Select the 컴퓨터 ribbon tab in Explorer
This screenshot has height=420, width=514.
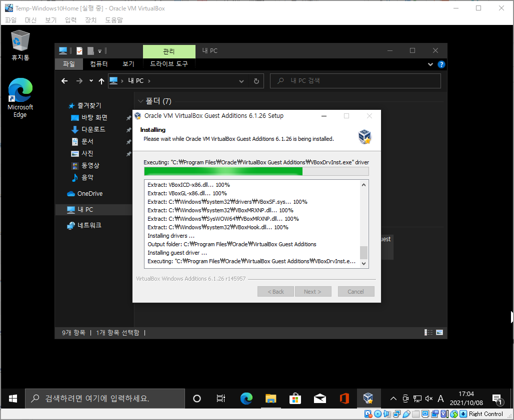pyautogui.click(x=99, y=64)
